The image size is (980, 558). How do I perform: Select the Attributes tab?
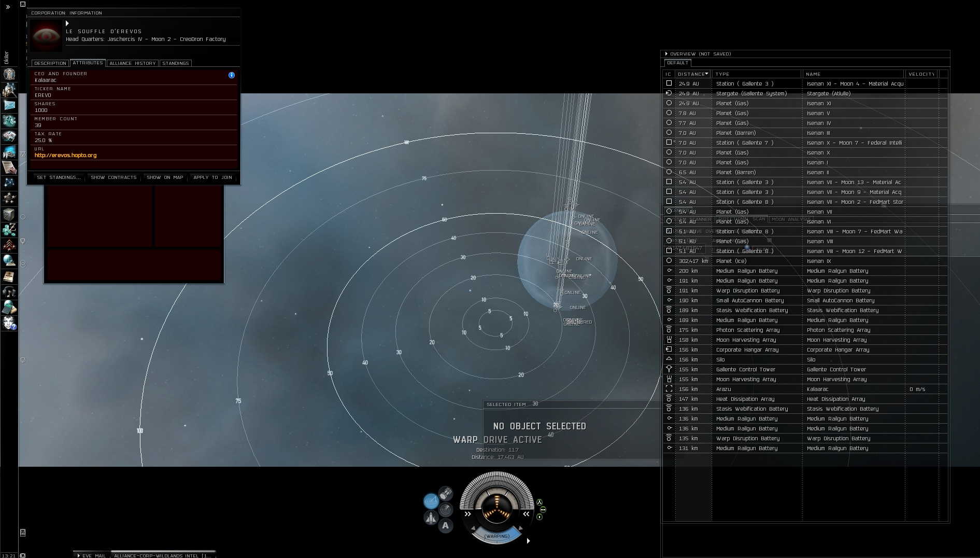88,63
